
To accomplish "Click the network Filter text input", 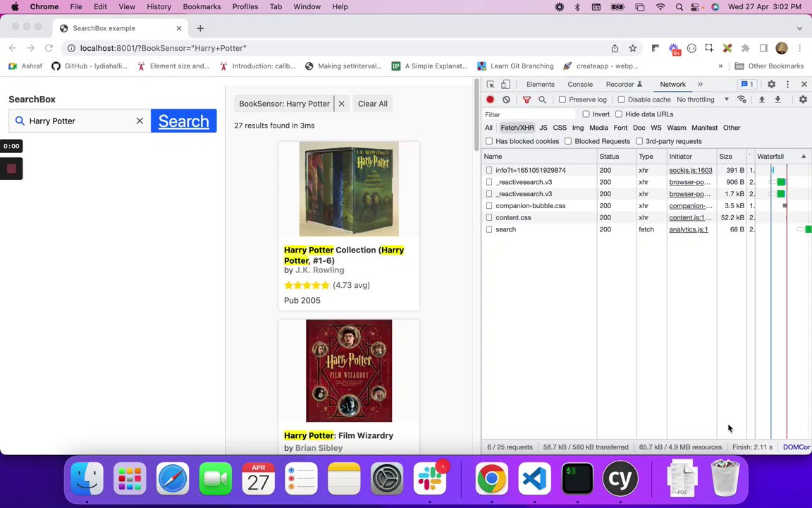I will pos(528,114).
